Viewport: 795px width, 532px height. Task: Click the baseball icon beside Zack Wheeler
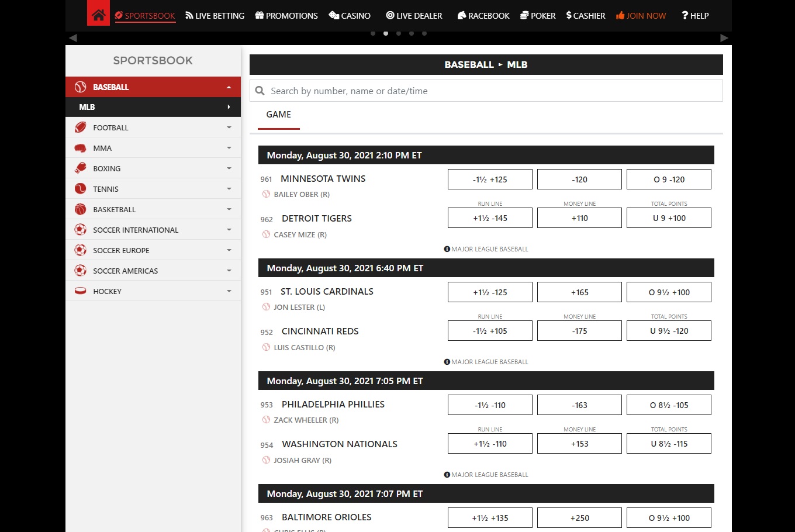click(266, 420)
